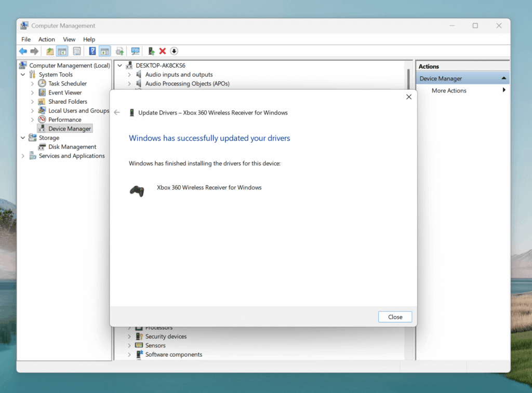The height and width of the screenshot is (393, 532).
Task: Open the blue Help question mark icon
Action: [92, 51]
